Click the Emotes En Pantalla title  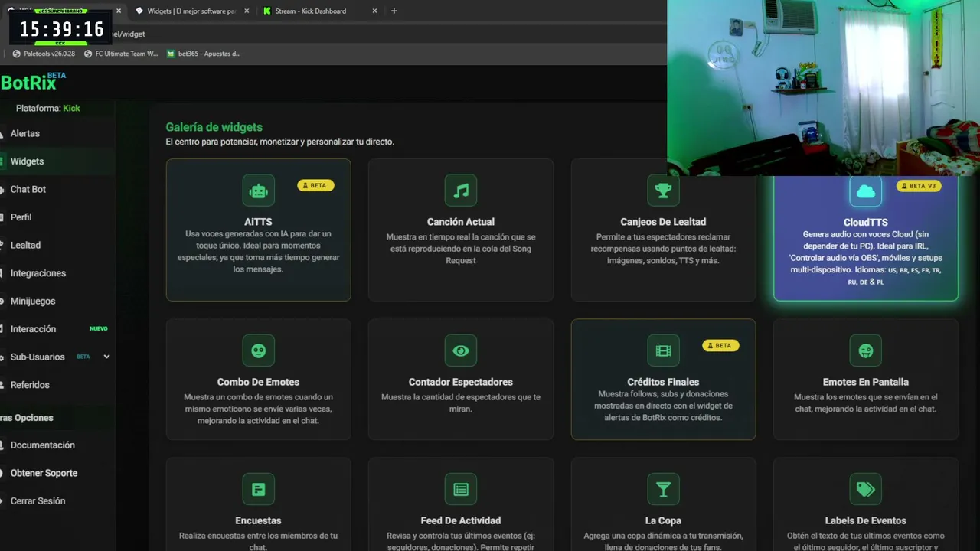[866, 382]
